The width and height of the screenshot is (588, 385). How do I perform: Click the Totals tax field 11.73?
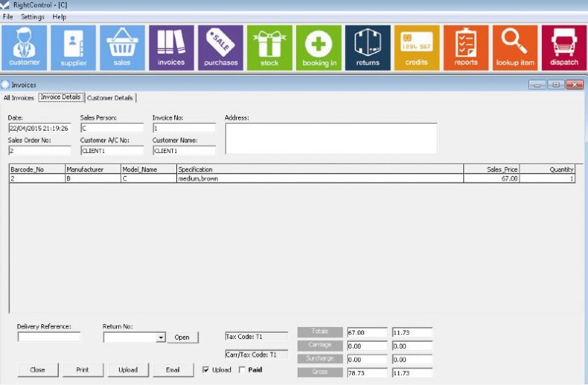pos(412,333)
